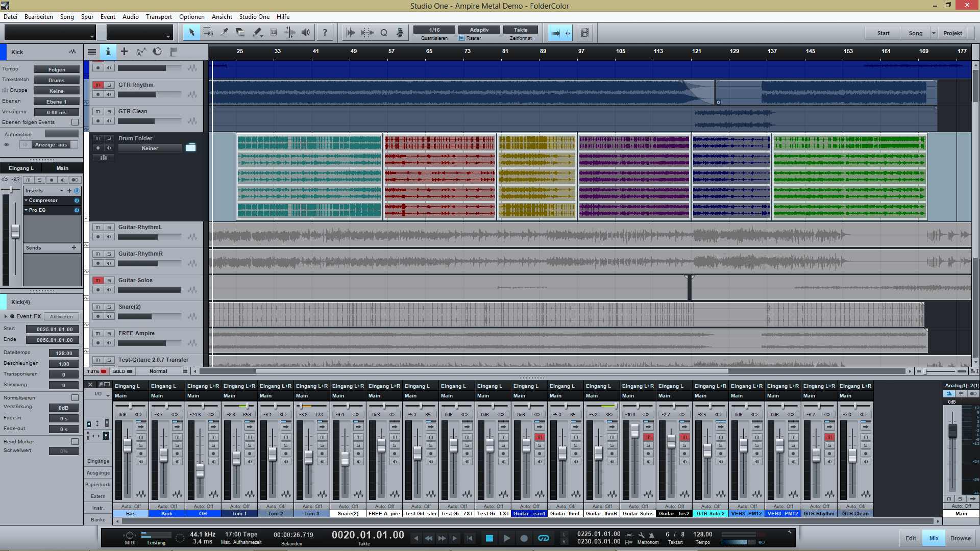
Task: Return to zero in transport
Action: [x=470, y=538]
